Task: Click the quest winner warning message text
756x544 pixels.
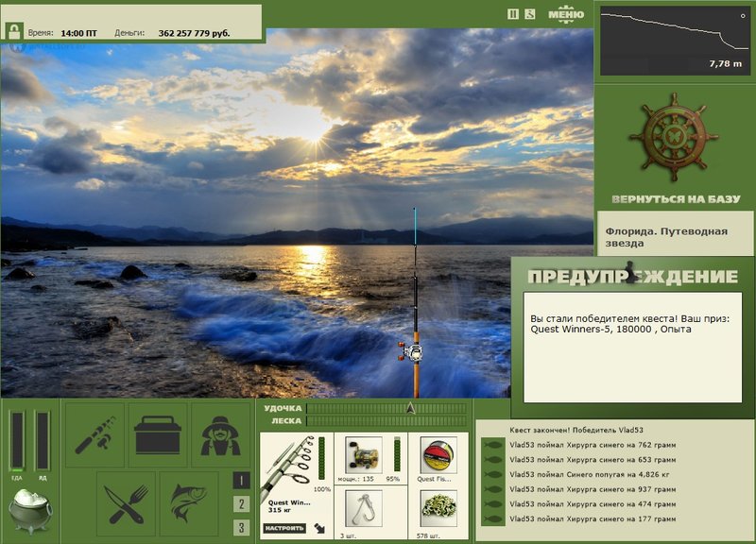Action: click(x=629, y=324)
